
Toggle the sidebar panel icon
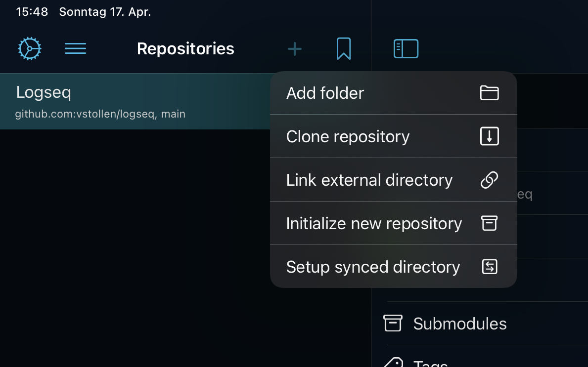point(406,49)
